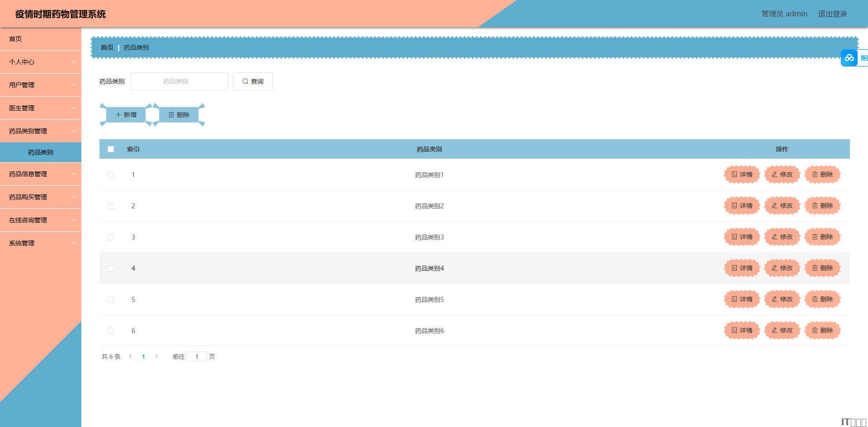Delete the 药品类别2 row
Screen dimensions: 868x427
click(822, 206)
